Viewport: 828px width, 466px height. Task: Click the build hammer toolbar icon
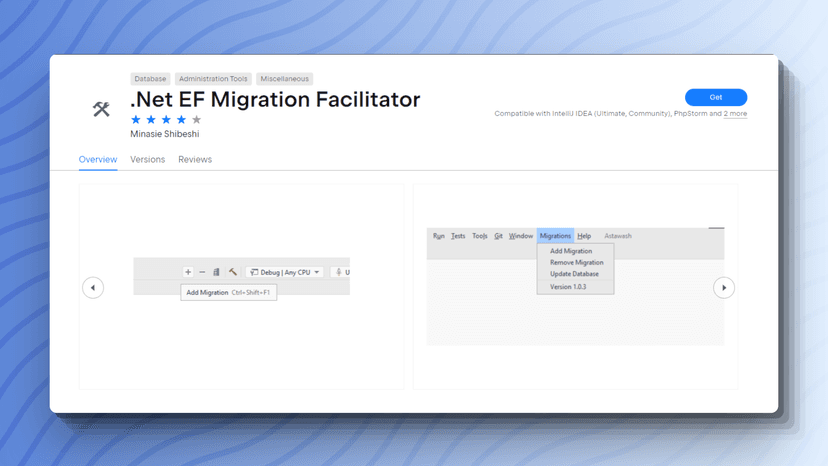pos(232,272)
